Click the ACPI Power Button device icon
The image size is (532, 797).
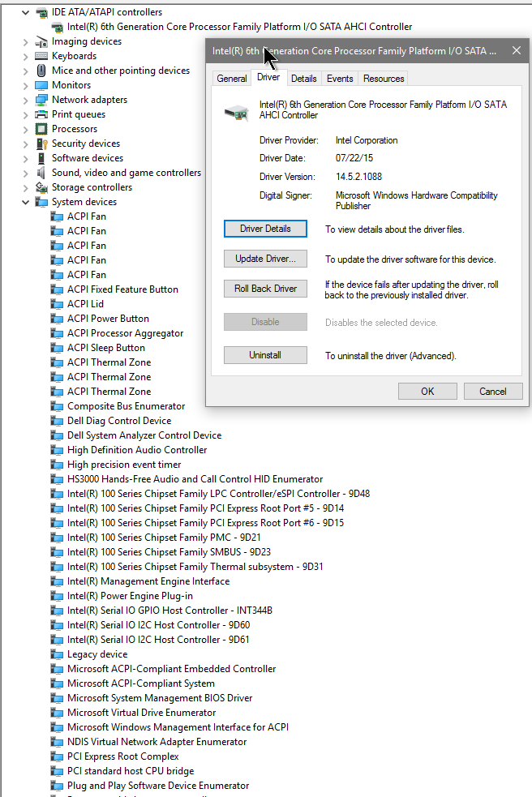coord(57,319)
